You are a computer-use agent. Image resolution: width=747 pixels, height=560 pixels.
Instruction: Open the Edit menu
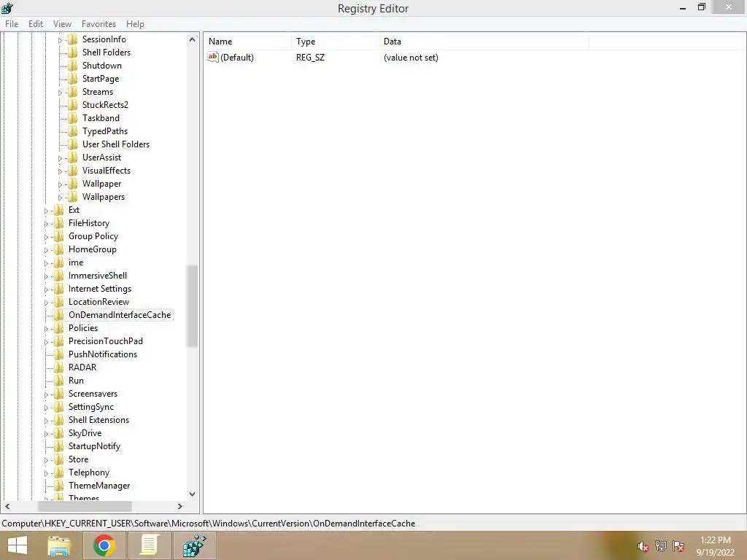point(36,24)
